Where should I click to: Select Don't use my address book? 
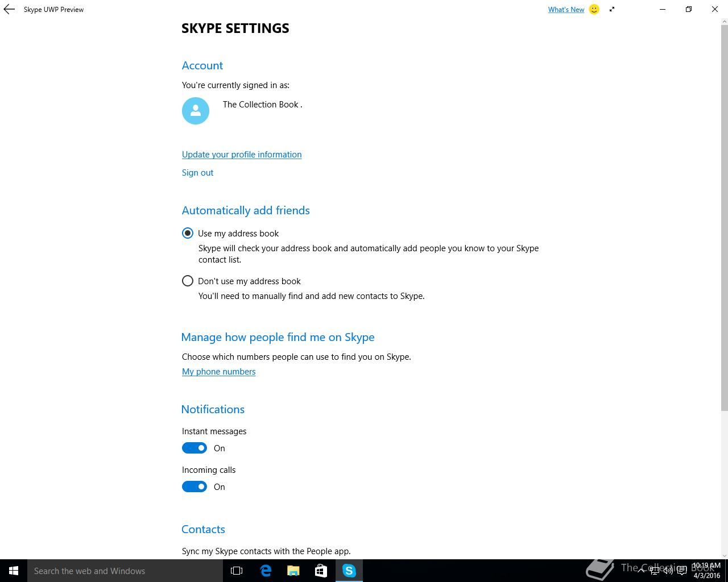(x=241, y=281)
